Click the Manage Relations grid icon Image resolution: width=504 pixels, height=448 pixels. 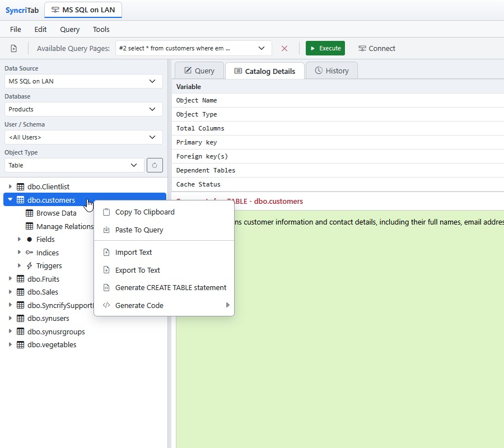point(29,226)
